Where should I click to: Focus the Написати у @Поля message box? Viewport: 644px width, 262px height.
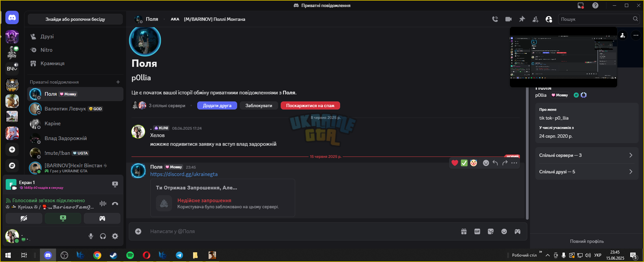coord(302,231)
